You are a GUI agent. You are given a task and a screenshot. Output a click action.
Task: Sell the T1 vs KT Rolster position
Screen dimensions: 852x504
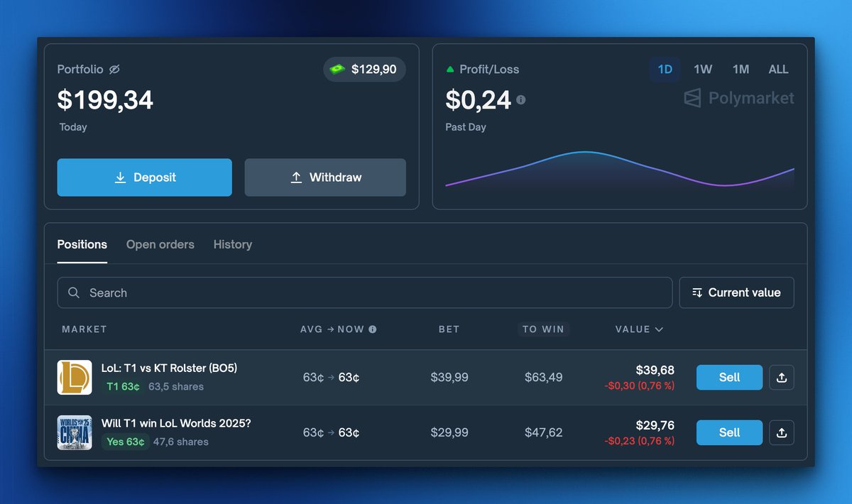pyautogui.click(x=729, y=378)
